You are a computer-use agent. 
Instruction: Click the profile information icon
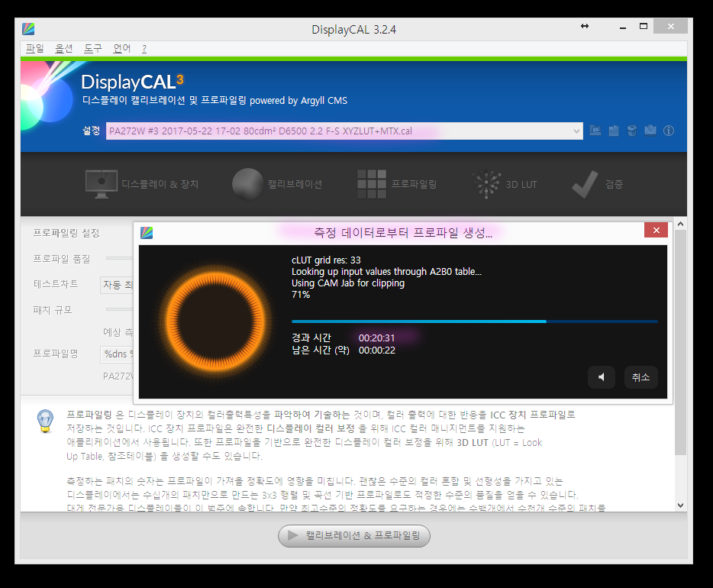pos(669,131)
